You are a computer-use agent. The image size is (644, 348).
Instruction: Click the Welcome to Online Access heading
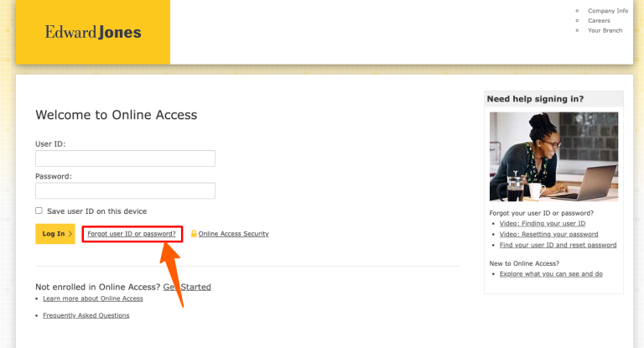(x=117, y=115)
